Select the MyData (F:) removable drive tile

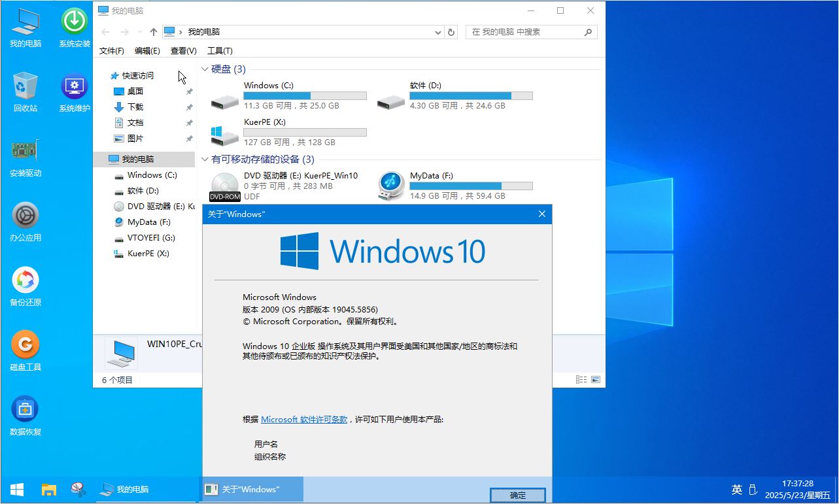[x=454, y=186]
